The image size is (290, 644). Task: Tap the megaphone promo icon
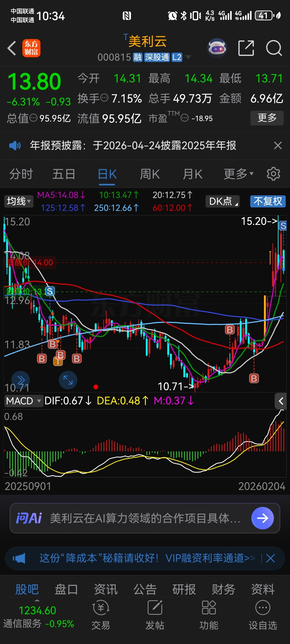pos(19,558)
